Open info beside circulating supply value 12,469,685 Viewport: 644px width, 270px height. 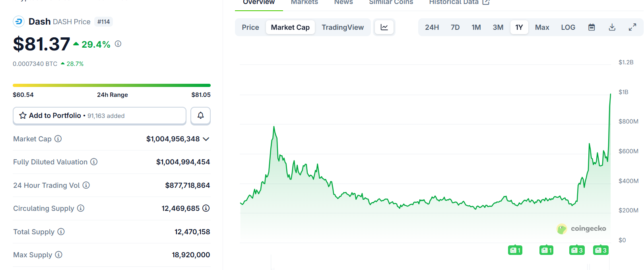(206, 208)
